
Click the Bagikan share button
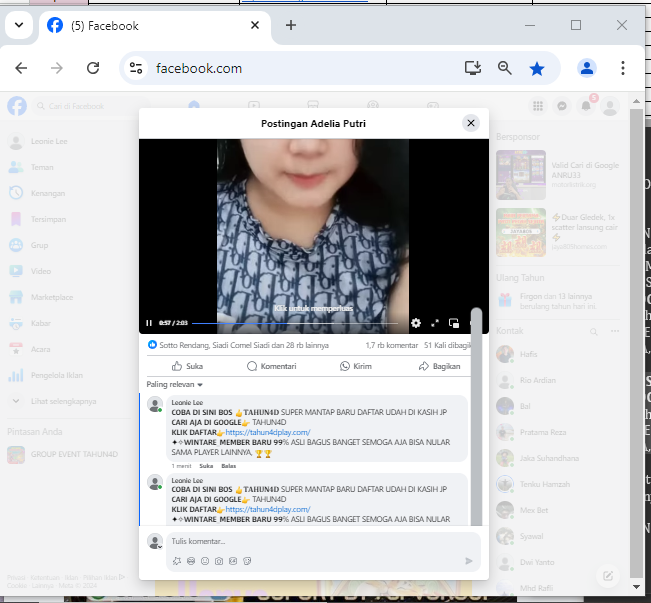pos(440,366)
